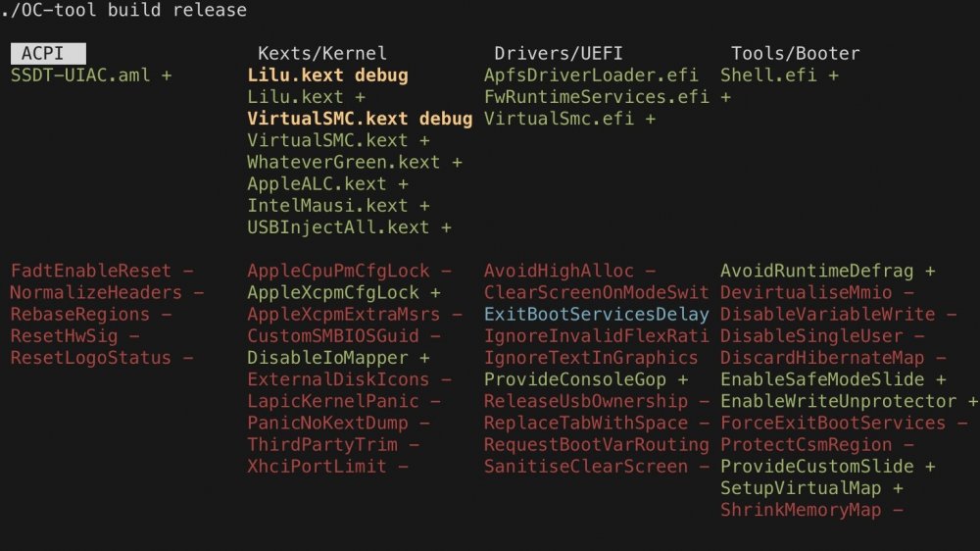Toggle the VirtualSMC.kext debug entry

360,119
